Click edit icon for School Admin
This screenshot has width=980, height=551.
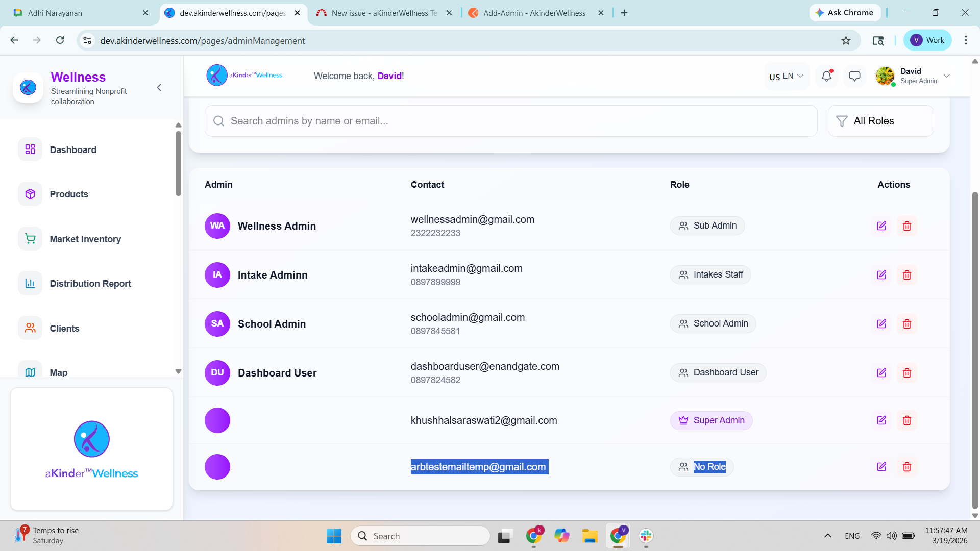(x=881, y=324)
